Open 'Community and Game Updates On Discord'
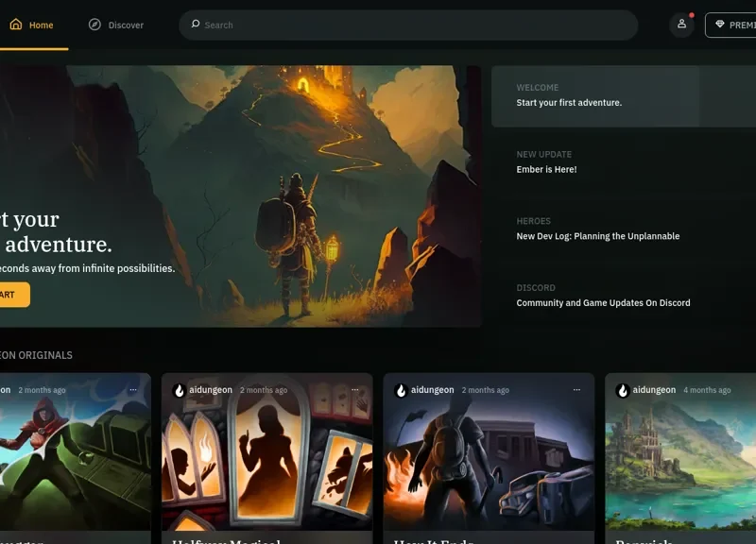756x544 pixels. coord(603,303)
